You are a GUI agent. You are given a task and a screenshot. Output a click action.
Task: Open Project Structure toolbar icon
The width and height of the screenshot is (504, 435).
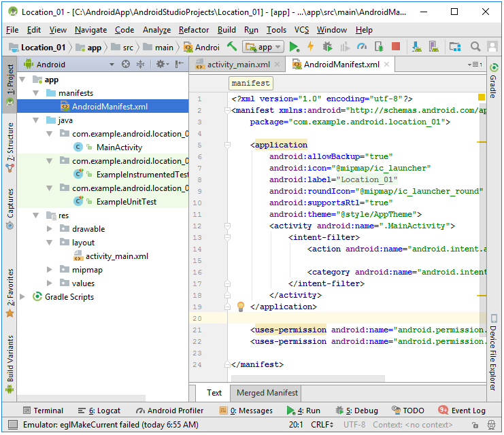pyautogui.click(x=455, y=47)
